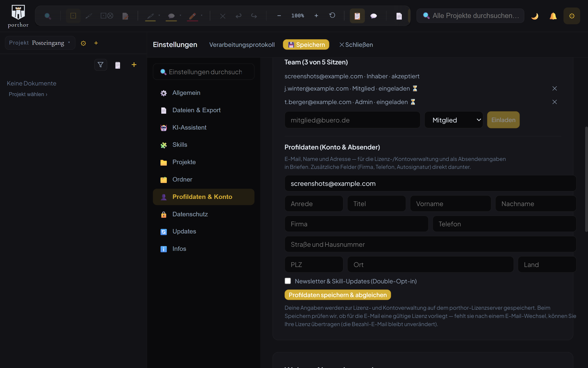Click the 100% zoom level
The height and width of the screenshot is (368, 588).
[298, 16]
